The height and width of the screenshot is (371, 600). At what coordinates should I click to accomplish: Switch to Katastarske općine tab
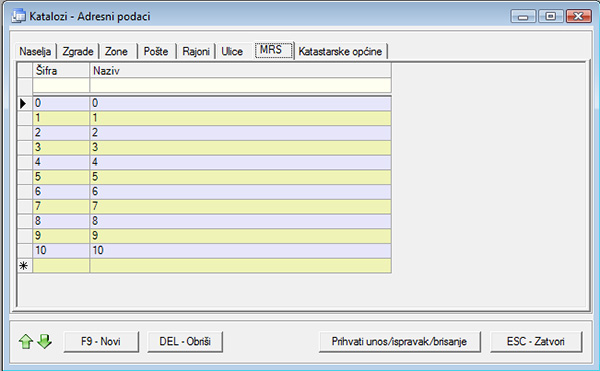(340, 51)
